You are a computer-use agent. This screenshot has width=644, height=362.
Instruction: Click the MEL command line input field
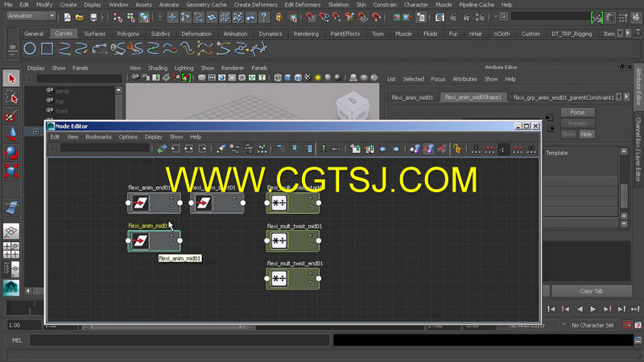[x=180, y=340]
